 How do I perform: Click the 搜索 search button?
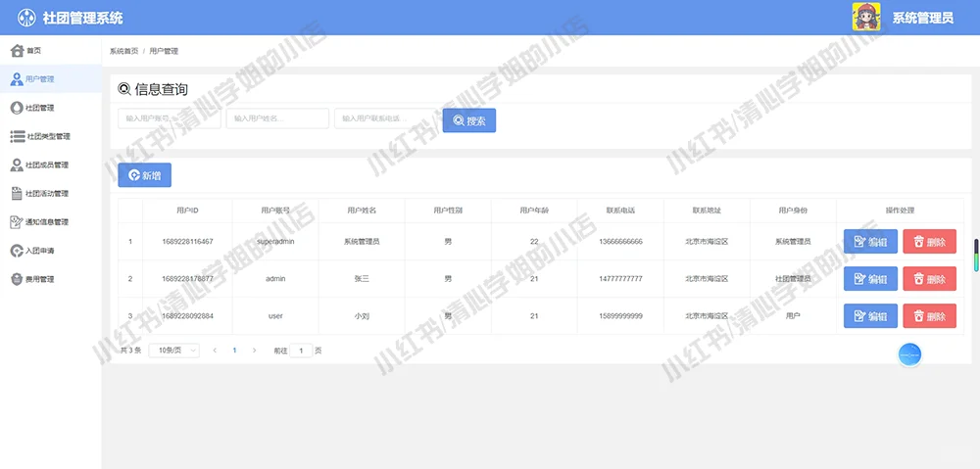tap(469, 120)
